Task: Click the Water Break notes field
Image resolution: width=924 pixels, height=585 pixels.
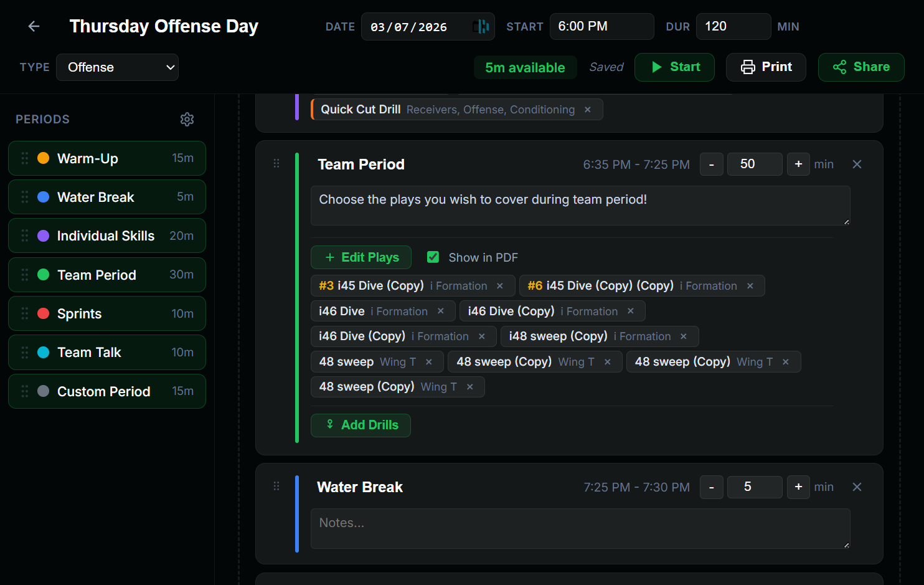Action: coord(580,529)
